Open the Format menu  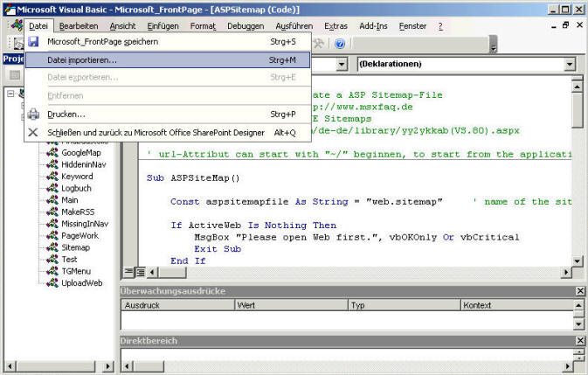click(203, 26)
